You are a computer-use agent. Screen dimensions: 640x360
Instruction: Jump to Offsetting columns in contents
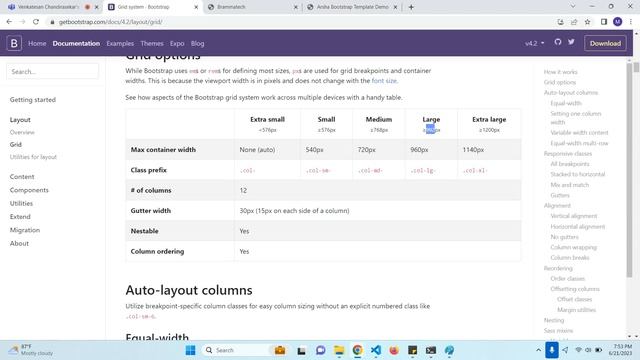point(575,289)
